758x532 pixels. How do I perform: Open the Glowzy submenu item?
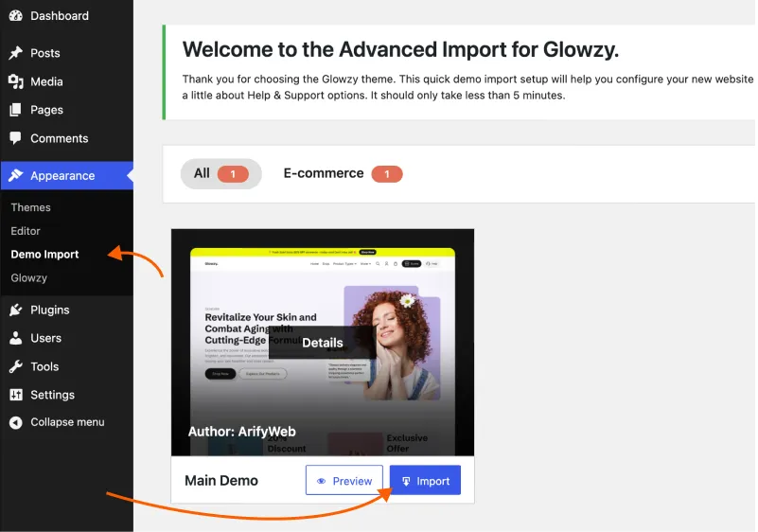click(x=29, y=278)
